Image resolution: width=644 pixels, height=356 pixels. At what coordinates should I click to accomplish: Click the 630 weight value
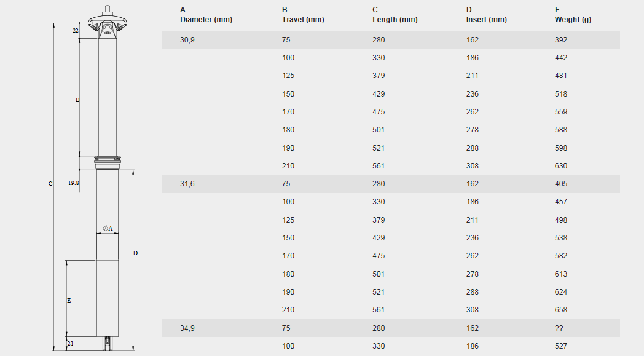(561, 165)
